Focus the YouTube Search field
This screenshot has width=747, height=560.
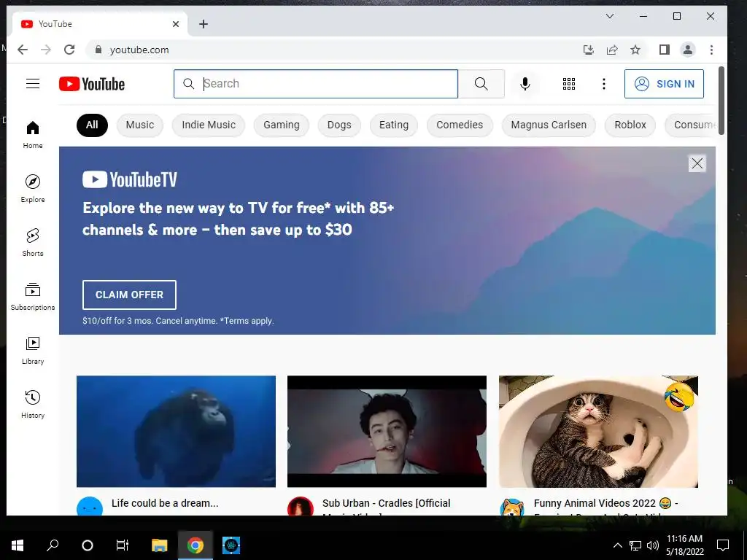coord(316,84)
